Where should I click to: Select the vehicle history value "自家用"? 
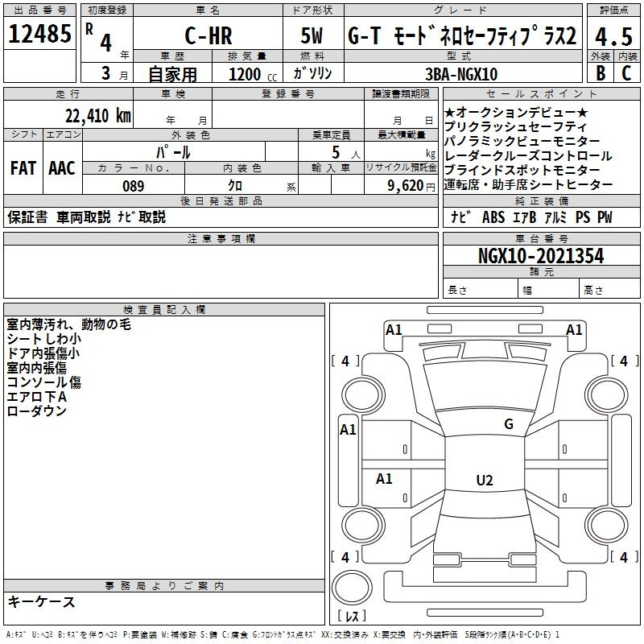point(172,74)
